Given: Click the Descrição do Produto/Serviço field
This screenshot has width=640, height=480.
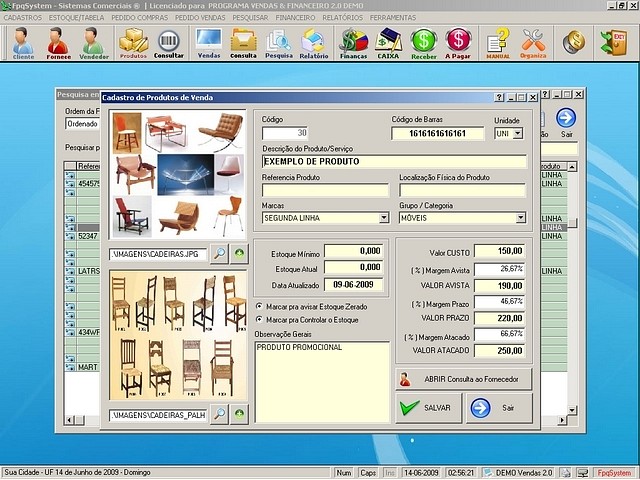Looking at the screenshot, I should (393, 161).
